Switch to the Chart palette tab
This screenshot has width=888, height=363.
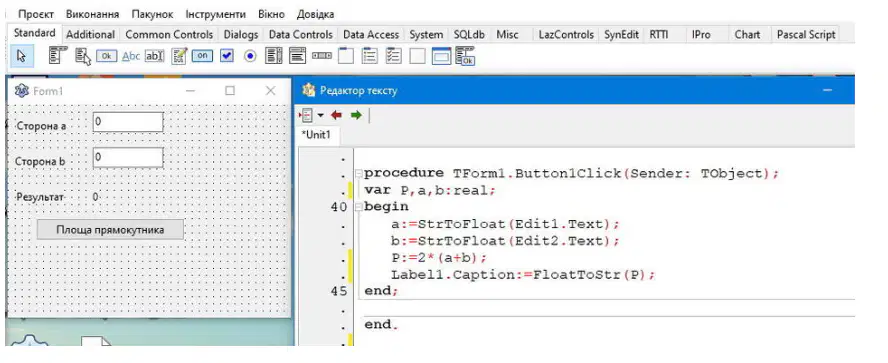click(747, 35)
